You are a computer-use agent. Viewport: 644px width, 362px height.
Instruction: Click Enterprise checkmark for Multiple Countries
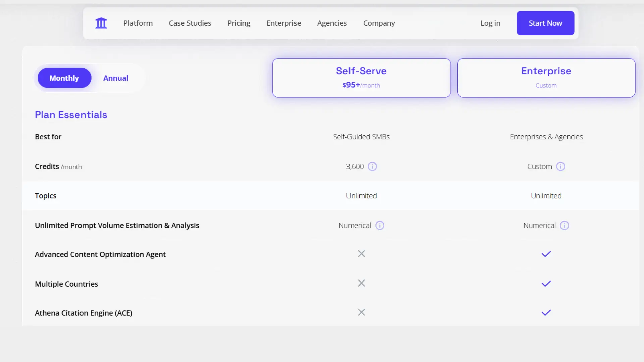pos(546,283)
